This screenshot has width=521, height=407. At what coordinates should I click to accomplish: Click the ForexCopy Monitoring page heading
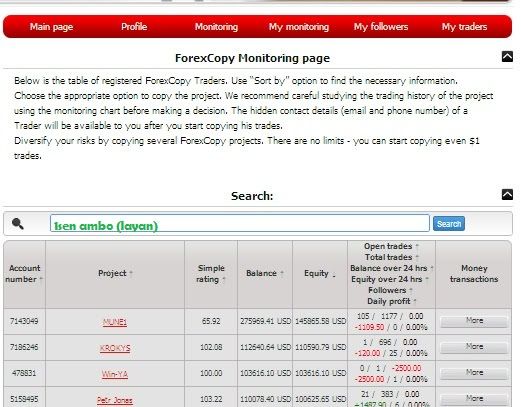pos(252,58)
